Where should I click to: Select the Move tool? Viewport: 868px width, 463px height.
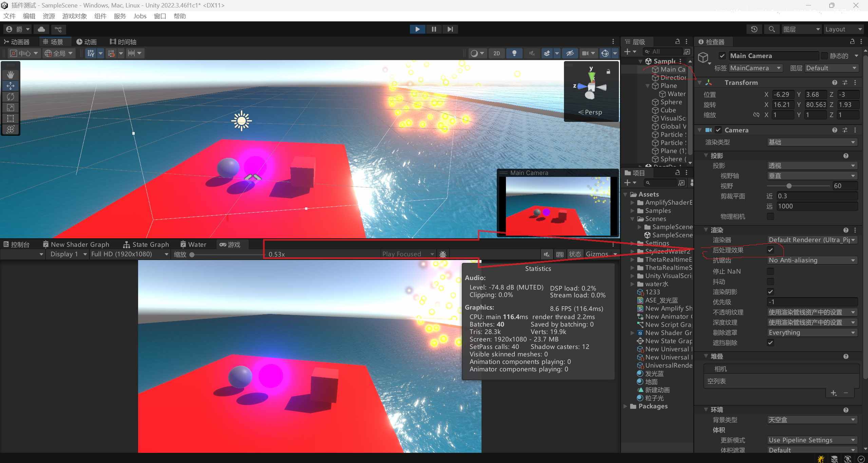tap(11, 86)
